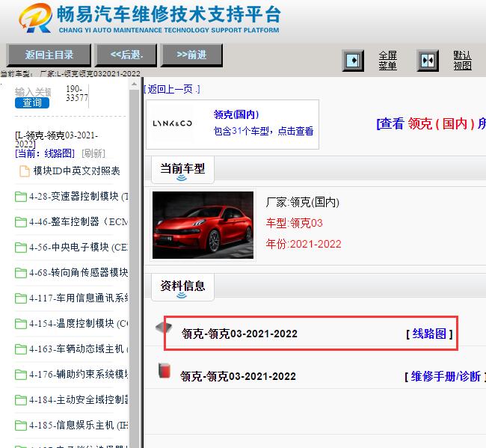Image resolution: width=486 pixels, height=448 pixels.
Task: Click folder icon for 4-117-车用信息通讯系统
Action: pyautogui.click(x=21, y=298)
